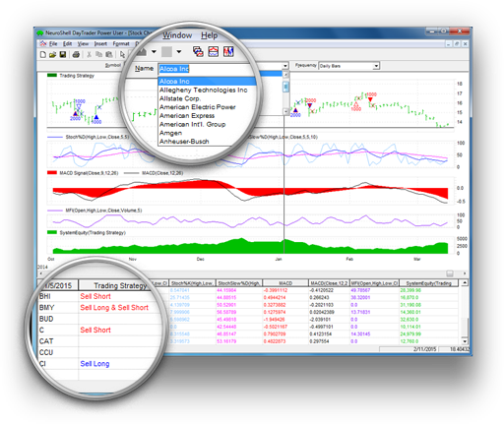
Task: Click the BUD row symbol cell
Action: click(x=58, y=319)
